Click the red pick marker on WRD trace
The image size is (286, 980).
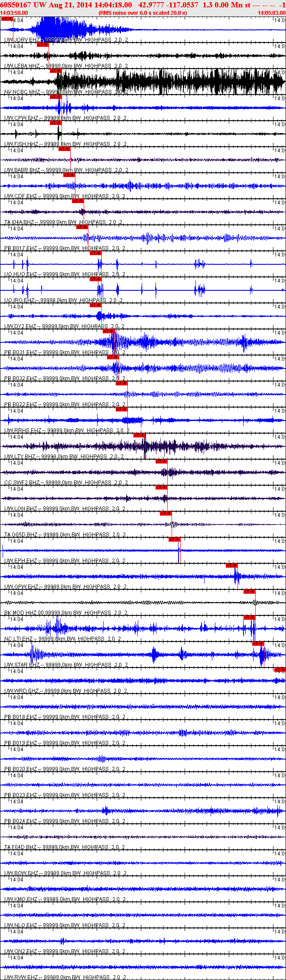280,670
